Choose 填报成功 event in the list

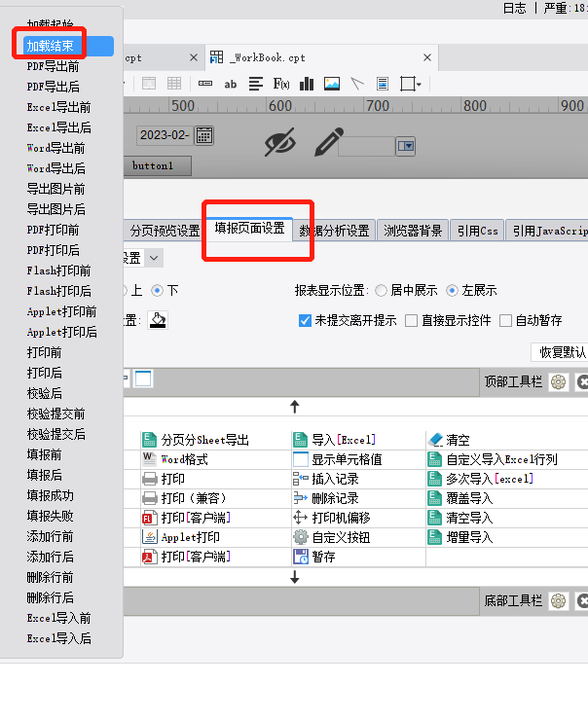pyautogui.click(x=51, y=495)
